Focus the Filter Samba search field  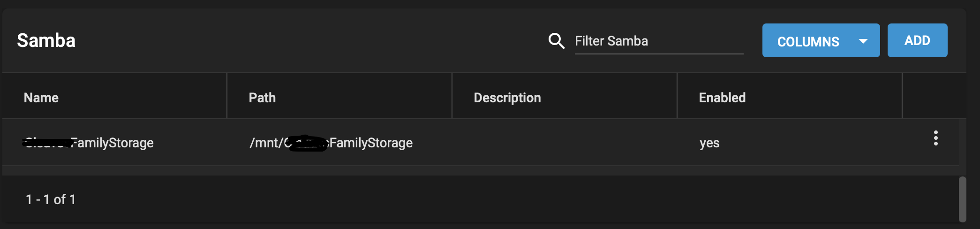(x=659, y=41)
